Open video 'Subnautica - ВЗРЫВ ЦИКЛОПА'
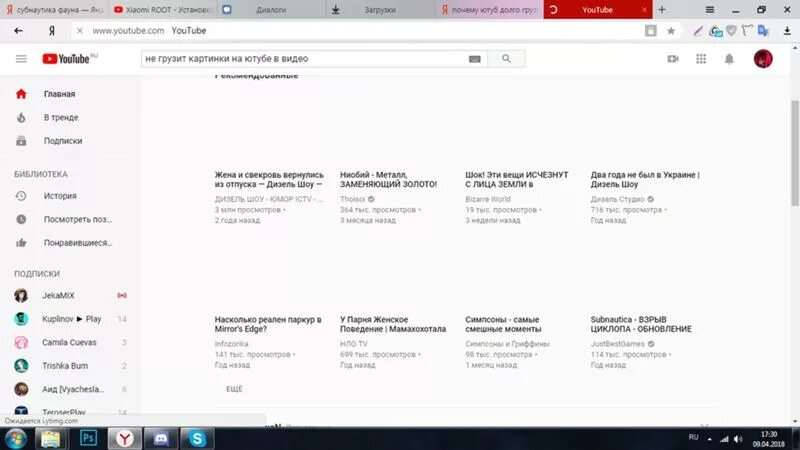 641,324
